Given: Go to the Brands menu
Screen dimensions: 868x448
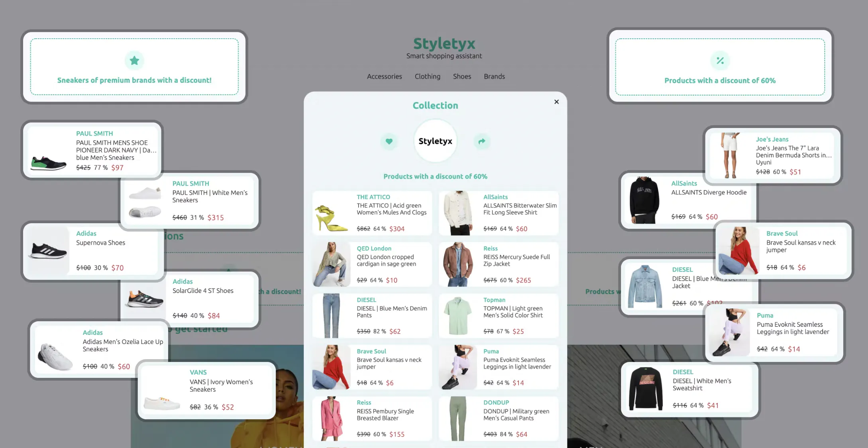Looking at the screenshot, I should coord(494,77).
